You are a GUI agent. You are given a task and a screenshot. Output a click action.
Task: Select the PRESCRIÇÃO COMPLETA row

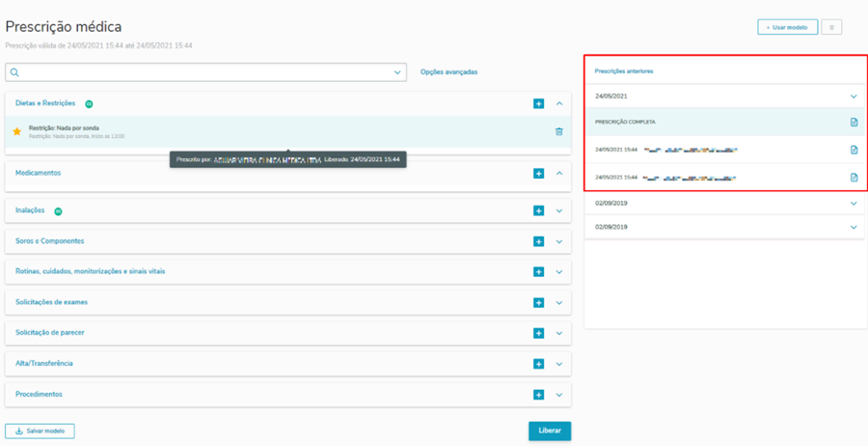click(724, 122)
